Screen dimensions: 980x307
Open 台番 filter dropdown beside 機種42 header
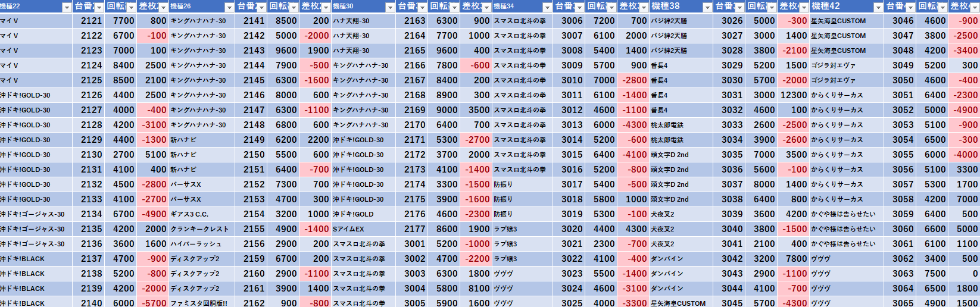(x=910, y=7)
